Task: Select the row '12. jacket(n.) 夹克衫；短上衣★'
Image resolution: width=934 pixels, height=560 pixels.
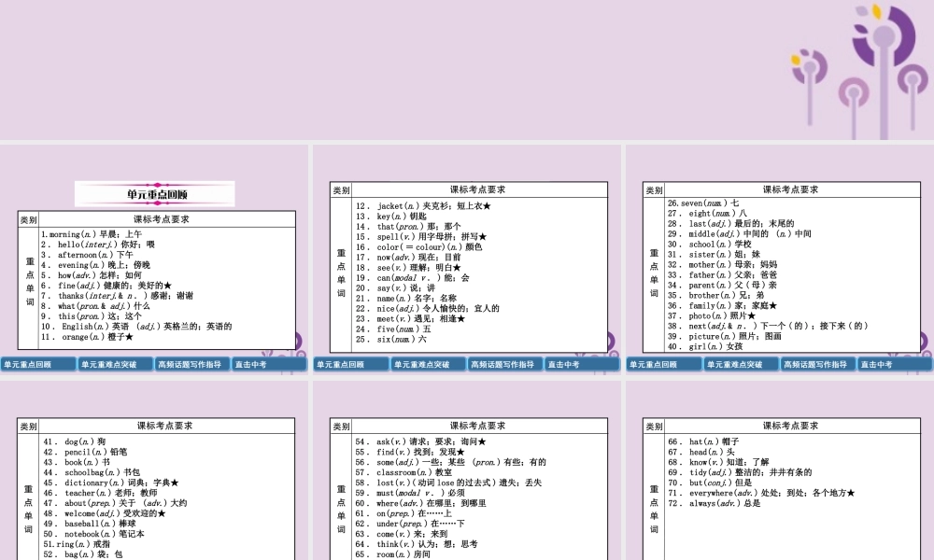Action: [x=423, y=206]
